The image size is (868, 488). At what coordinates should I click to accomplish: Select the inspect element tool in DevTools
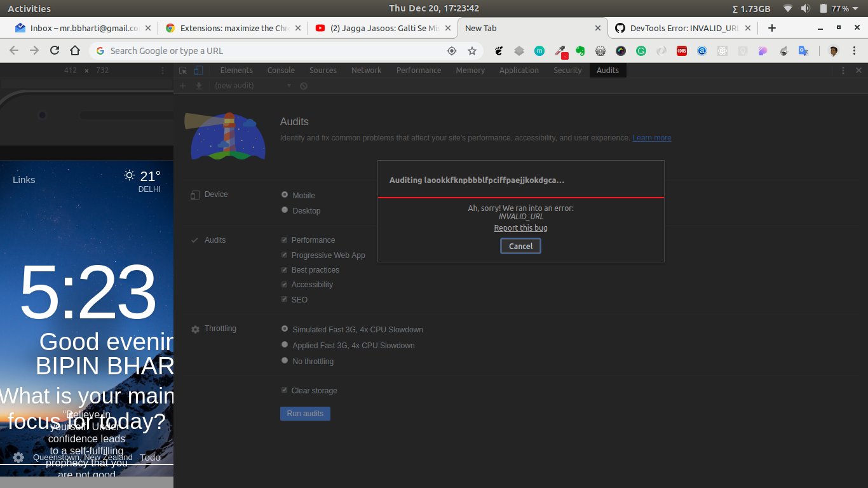(x=183, y=71)
